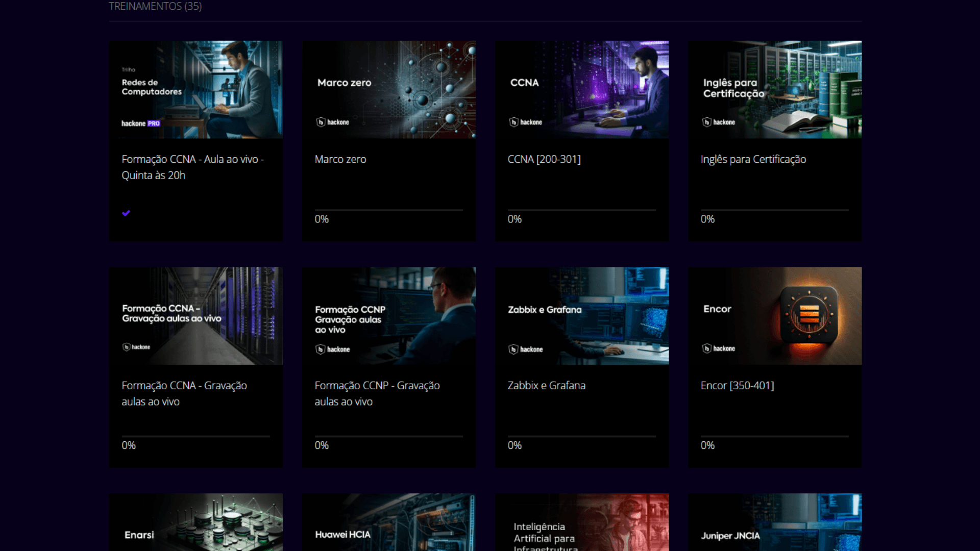The width and height of the screenshot is (980, 551).
Task: Click 'Zabbix e Grafana' title text
Action: (x=546, y=386)
